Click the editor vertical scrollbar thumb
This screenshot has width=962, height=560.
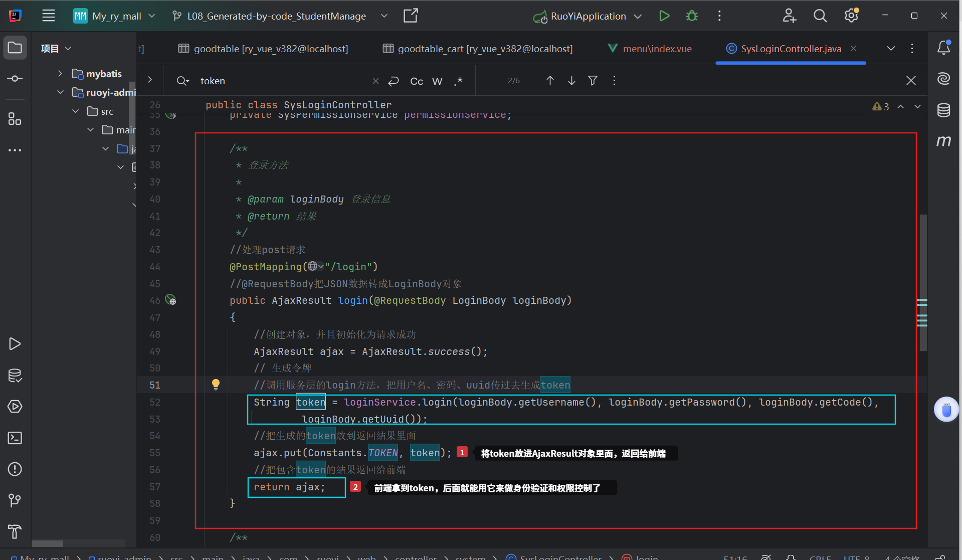coord(923,282)
